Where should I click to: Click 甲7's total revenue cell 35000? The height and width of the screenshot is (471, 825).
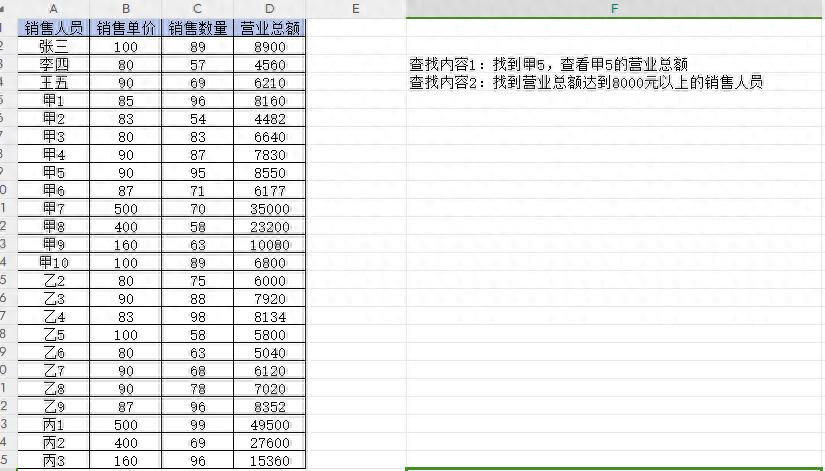[x=269, y=208]
